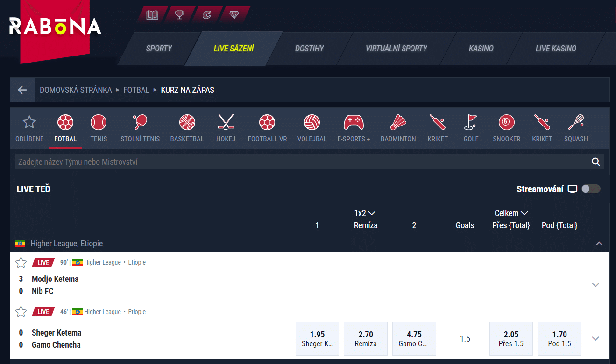Open the Live kasino tab

coord(556,49)
